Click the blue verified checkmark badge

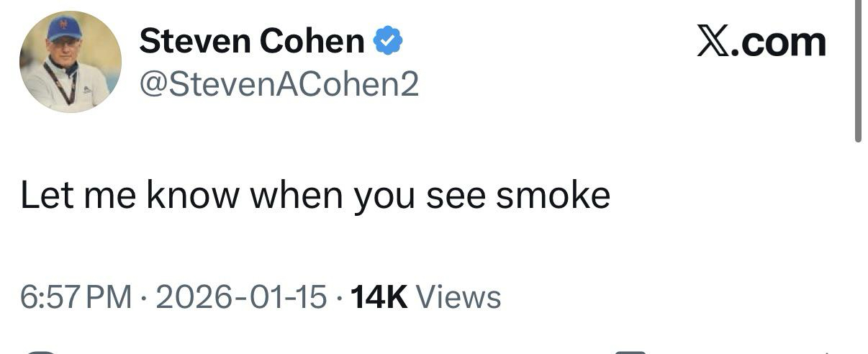click(388, 42)
